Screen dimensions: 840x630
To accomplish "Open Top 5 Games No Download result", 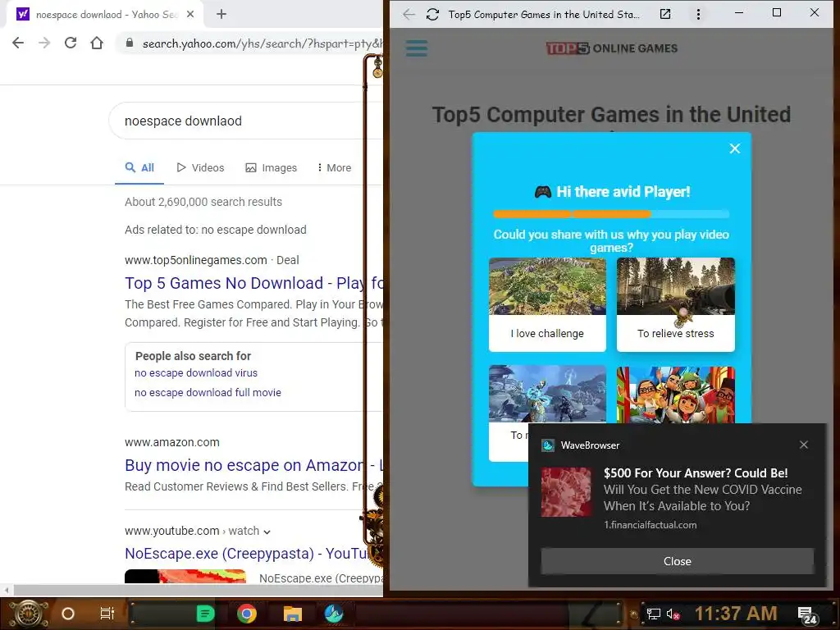I will pos(254,283).
